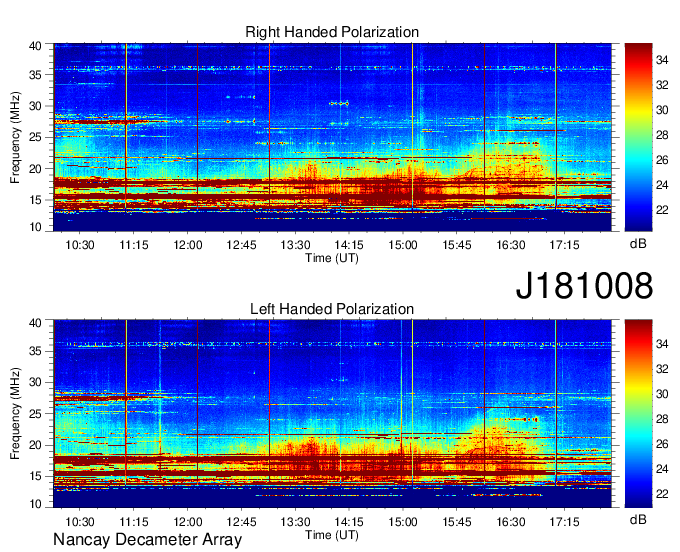Click the 30 MHz tick on right-handed plot
This screenshot has width=680, height=552.
pos(35,106)
